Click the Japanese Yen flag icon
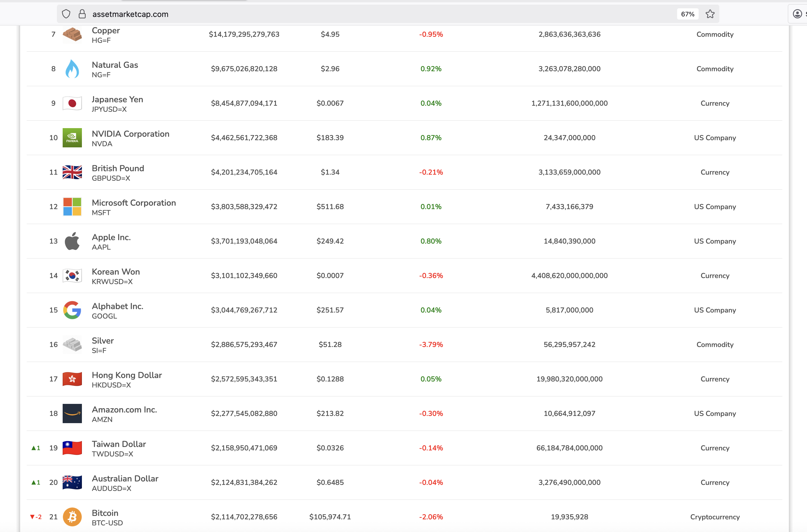 (72, 103)
